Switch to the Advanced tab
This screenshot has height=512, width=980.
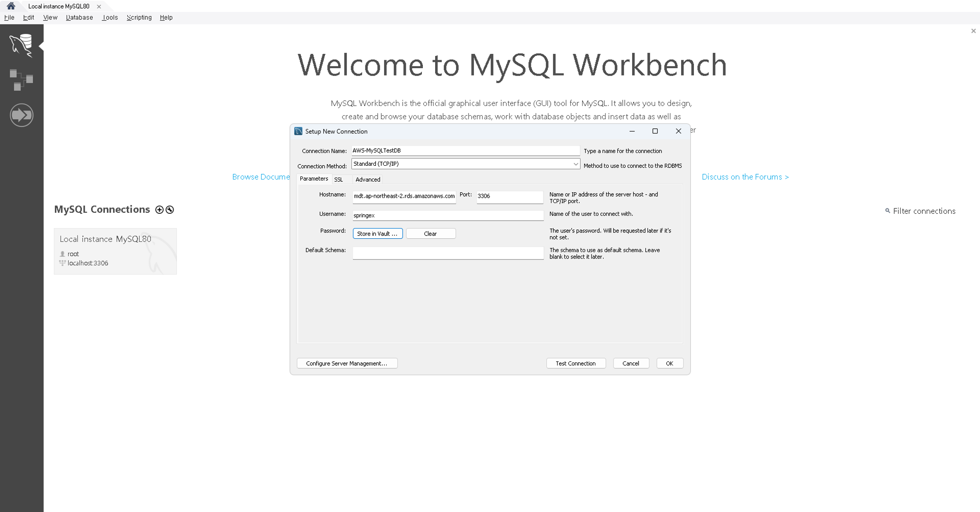click(x=367, y=179)
